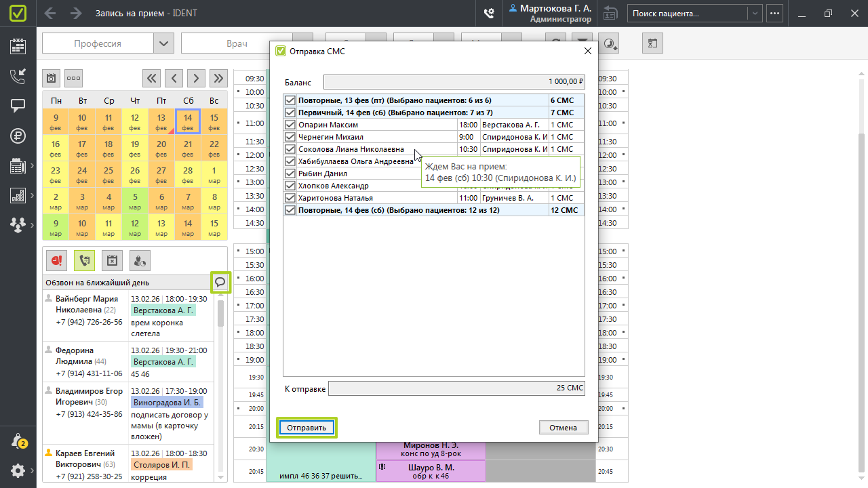Image resolution: width=868 pixels, height=488 pixels.
Task: Toggle the Первичный, 14 фев group checkbox
Action: click(290, 113)
